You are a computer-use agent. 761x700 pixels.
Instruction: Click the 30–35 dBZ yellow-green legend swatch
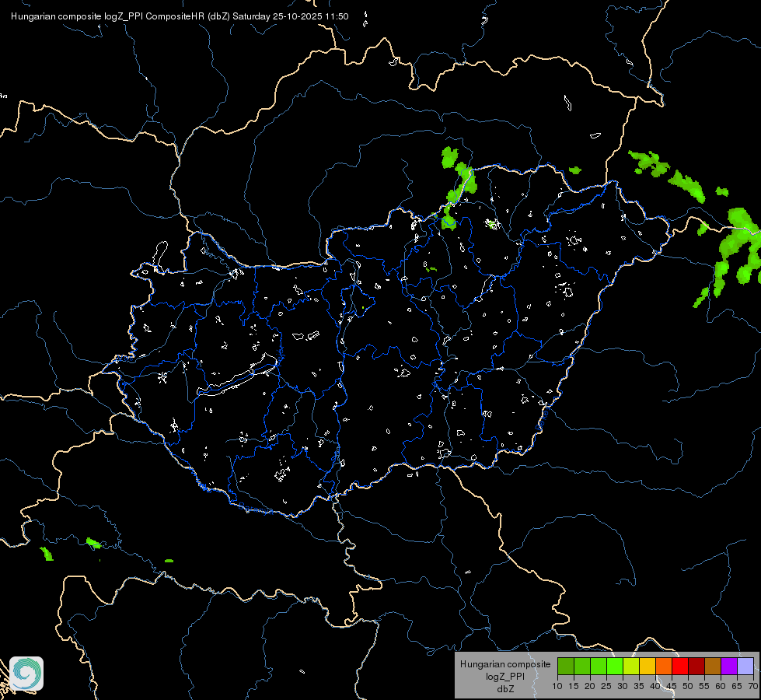pyautogui.click(x=631, y=666)
